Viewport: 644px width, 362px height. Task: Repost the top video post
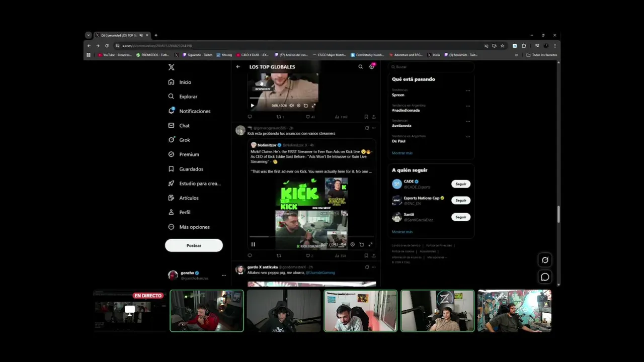point(280,117)
